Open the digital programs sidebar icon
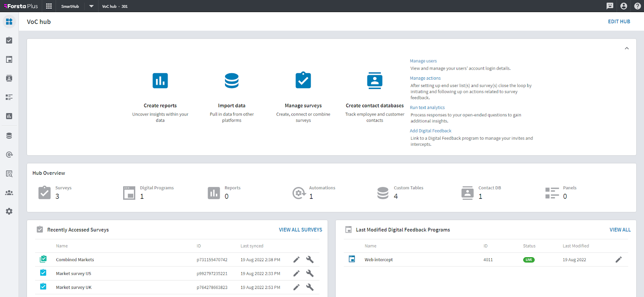The image size is (644, 297). 9,59
